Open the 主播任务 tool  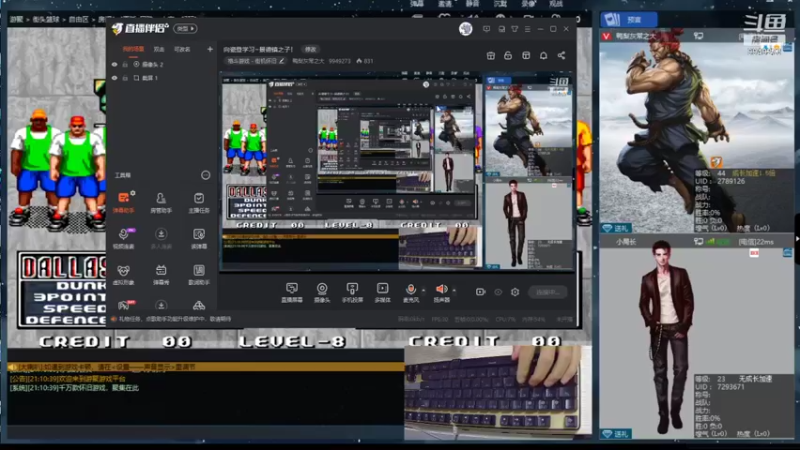199,202
